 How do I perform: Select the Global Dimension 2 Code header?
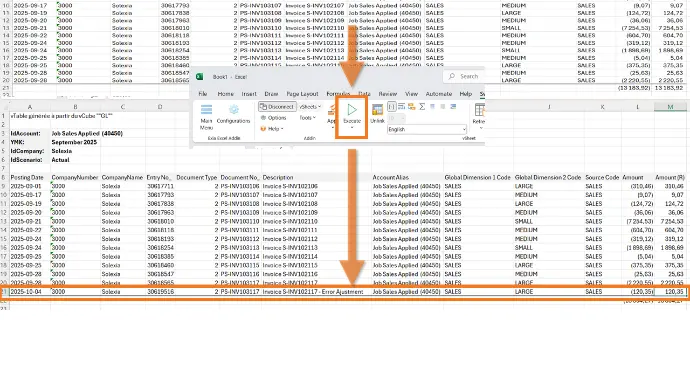tap(548, 177)
